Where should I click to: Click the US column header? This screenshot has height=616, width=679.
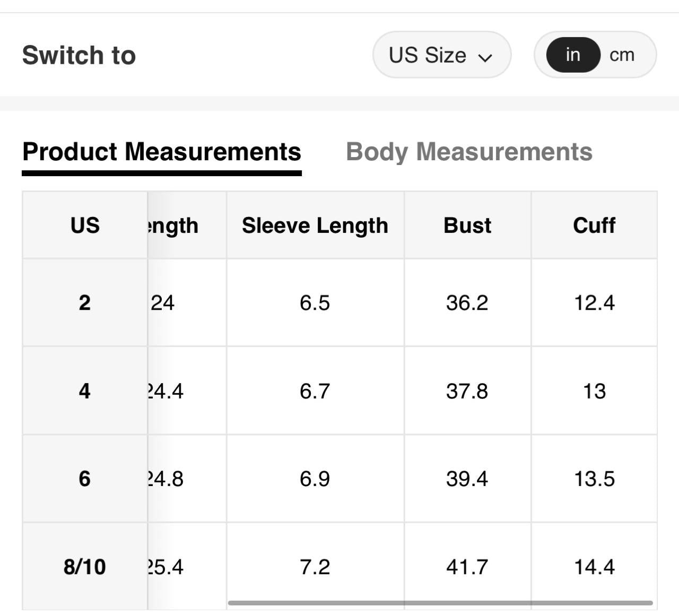pos(85,225)
